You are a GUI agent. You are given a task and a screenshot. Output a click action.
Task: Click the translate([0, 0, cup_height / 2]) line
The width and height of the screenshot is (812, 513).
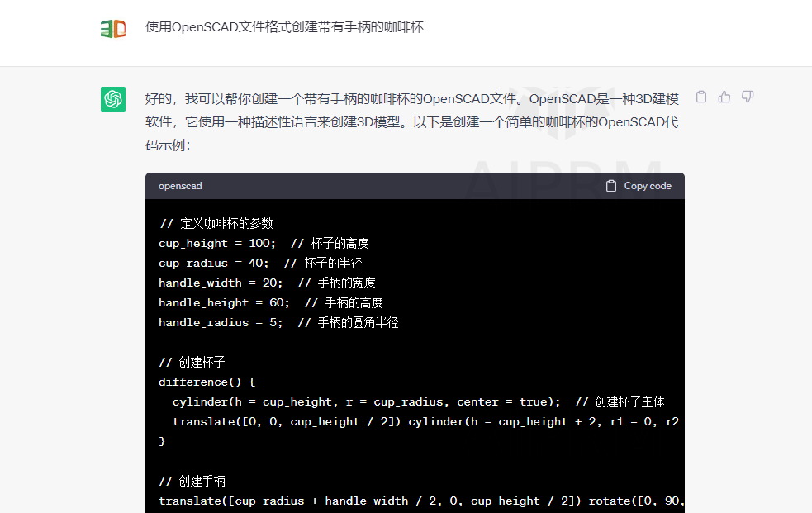425,421
